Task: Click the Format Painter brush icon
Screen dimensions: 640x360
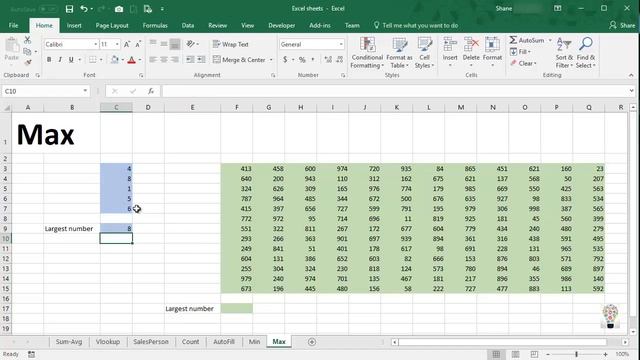Action: coord(27,62)
